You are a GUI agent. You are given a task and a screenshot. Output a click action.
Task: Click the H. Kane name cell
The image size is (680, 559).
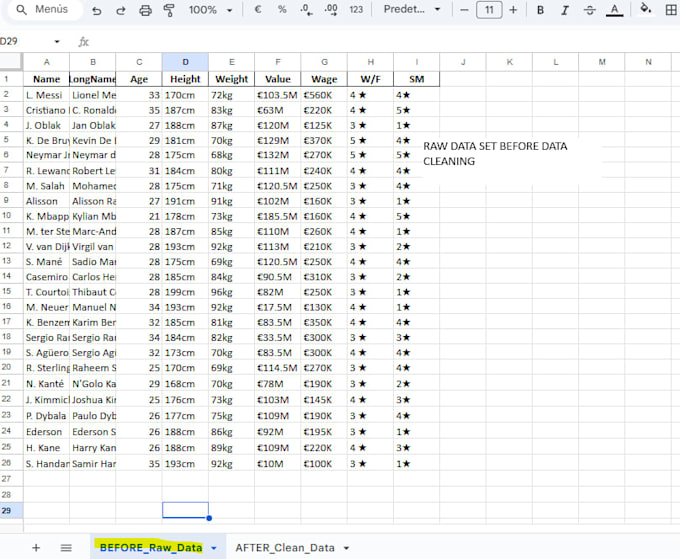(x=46, y=448)
